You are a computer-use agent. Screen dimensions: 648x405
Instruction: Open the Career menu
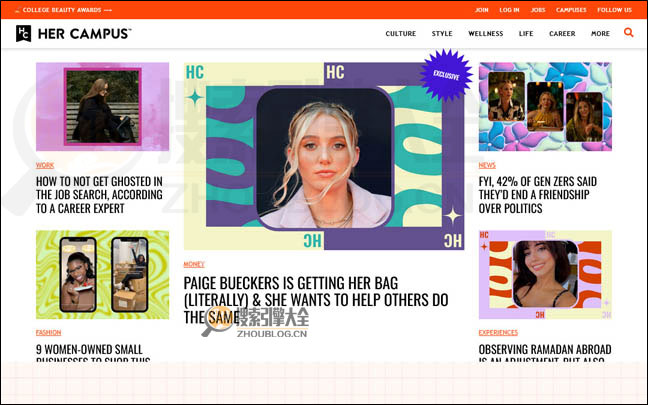tap(562, 33)
